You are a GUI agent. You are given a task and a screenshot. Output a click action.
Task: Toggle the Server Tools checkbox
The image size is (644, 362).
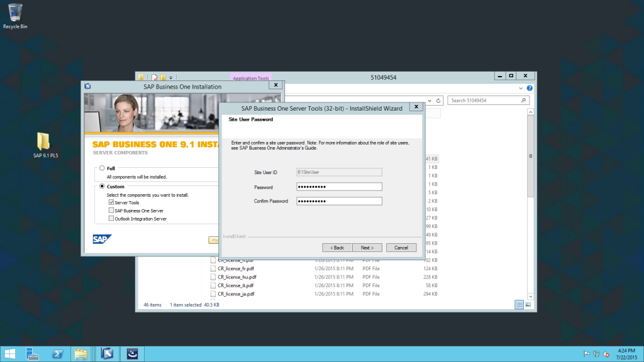click(111, 202)
